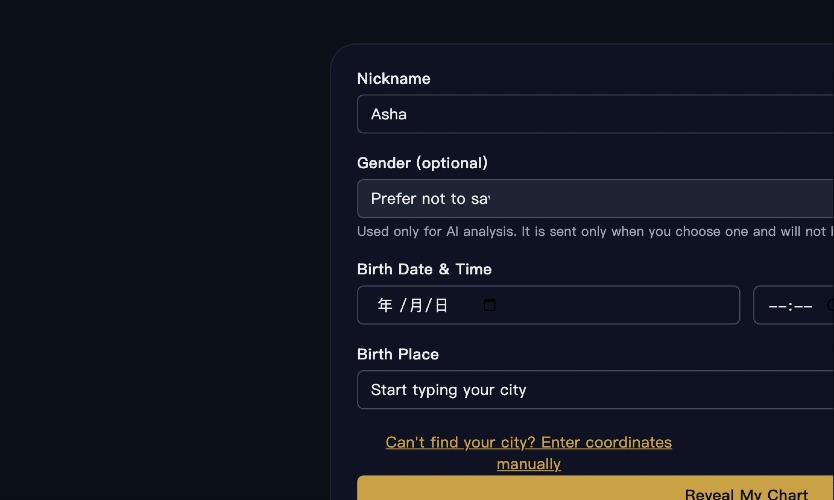Open the calendar picker icon in date field
The image size is (834, 500).
pos(489,305)
